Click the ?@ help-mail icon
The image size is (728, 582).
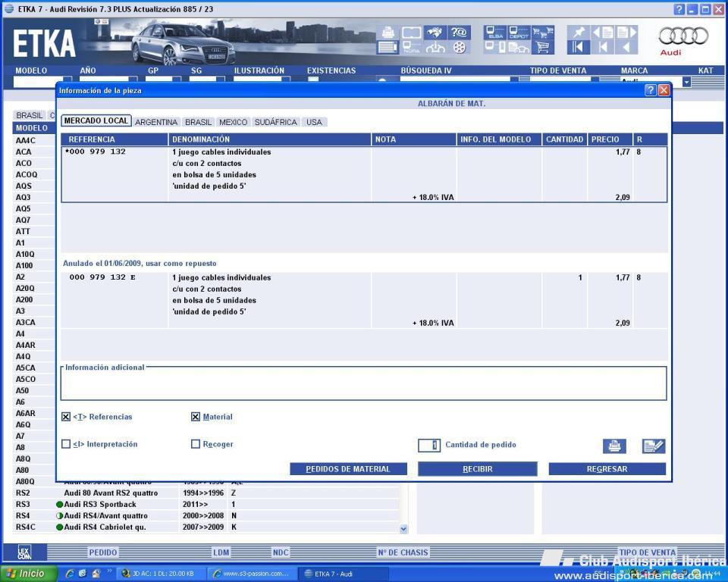coord(460,33)
